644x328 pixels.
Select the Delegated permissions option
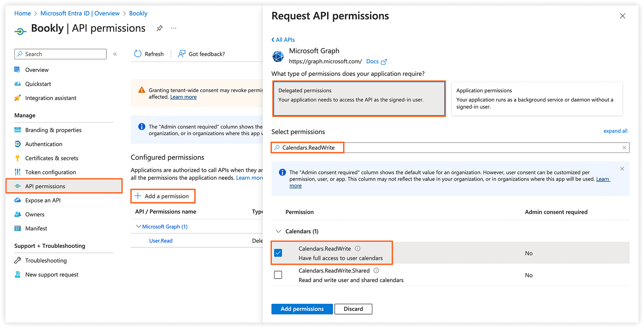pos(359,98)
